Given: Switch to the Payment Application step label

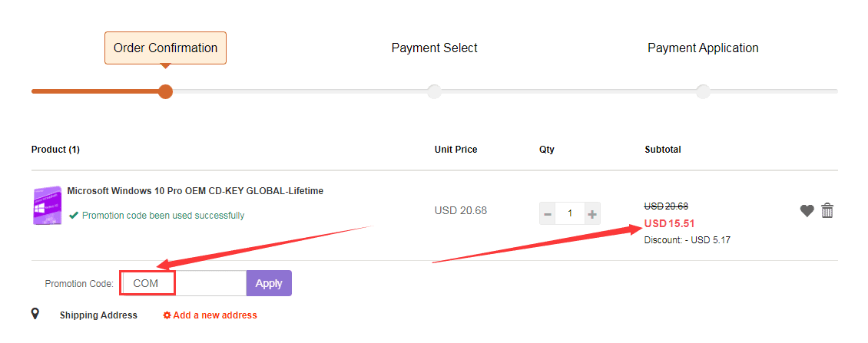Looking at the screenshot, I should point(703,48).
